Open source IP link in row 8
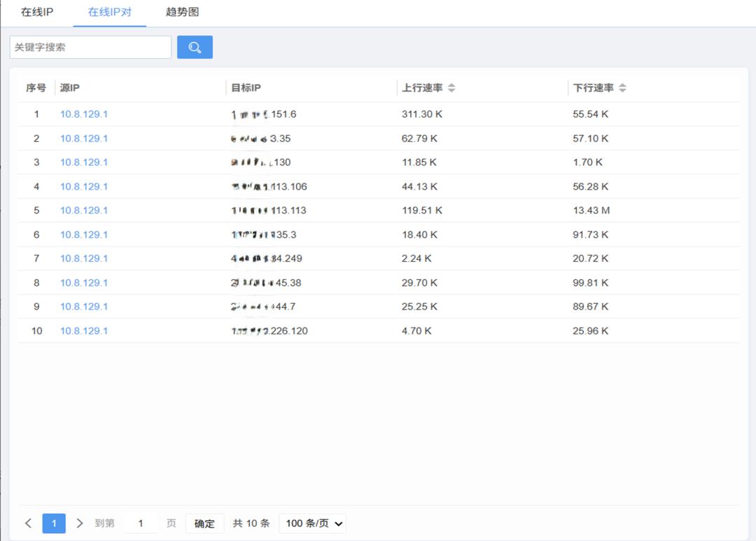 point(84,283)
